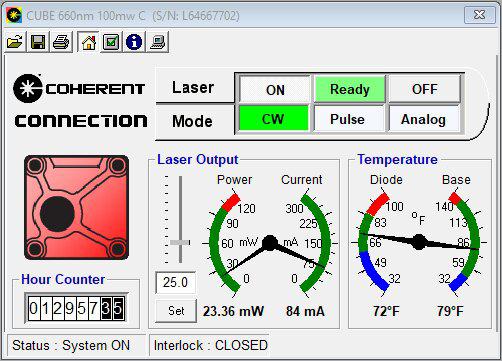Click the Status : System ON text
The width and height of the screenshot is (502, 361).
tap(71, 345)
